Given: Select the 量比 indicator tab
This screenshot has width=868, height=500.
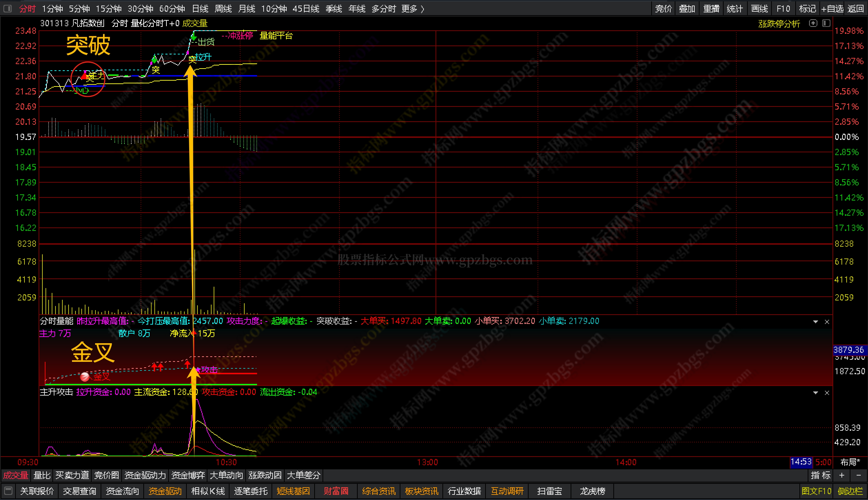Looking at the screenshot, I should (x=42, y=476).
